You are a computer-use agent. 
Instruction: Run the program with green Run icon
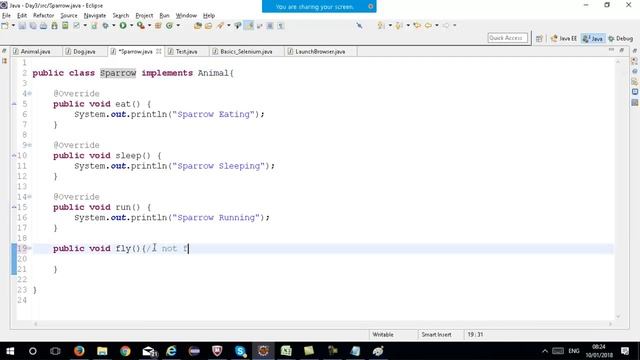[123, 25]
